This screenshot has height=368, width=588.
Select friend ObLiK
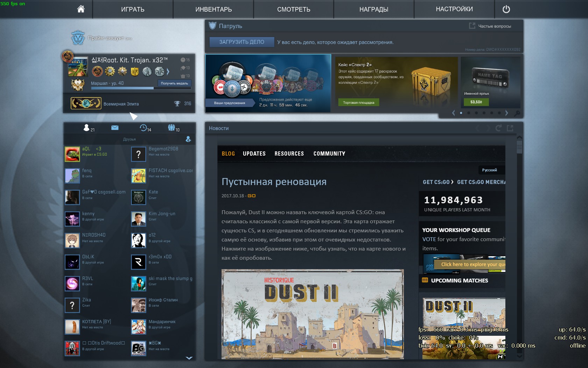[x=96, y=262]
